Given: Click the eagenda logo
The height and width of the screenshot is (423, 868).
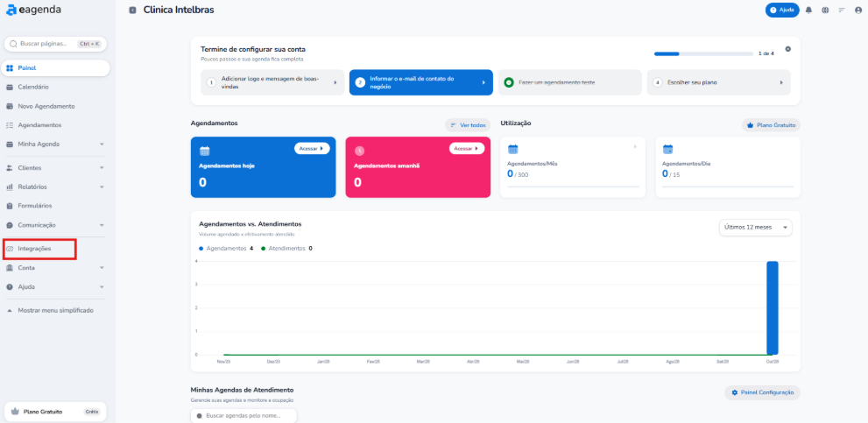Looking at the screenshot, I should [33, 10].
